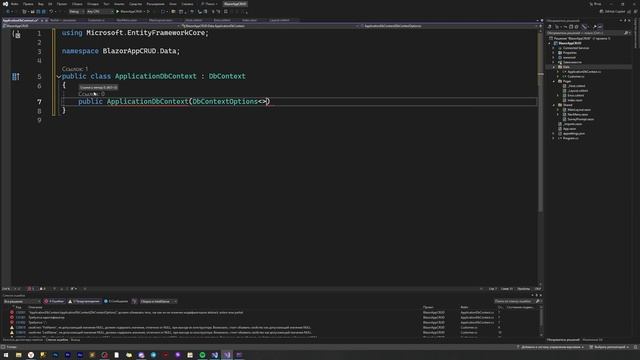Expand the Customer.cs node
The width and height of the screenshot is (640, 360).
(558, 76)
